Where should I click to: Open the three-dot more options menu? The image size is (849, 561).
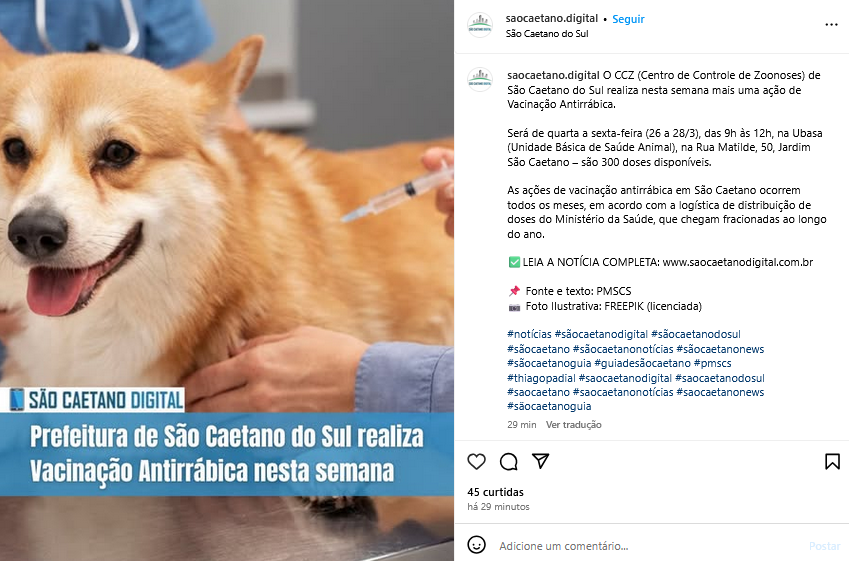coord(832,25)
